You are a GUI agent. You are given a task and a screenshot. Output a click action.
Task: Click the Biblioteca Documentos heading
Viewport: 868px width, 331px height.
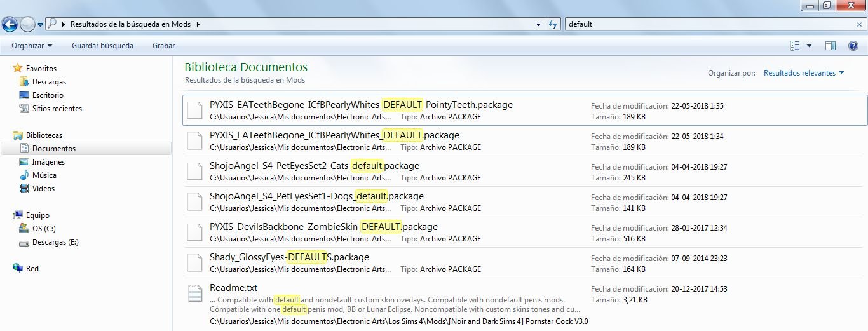pos(246,67)
